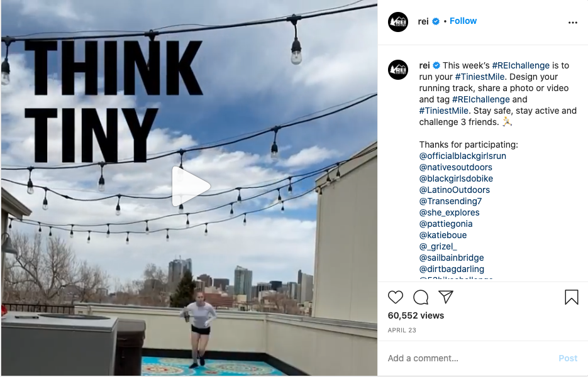588x377 pixels.
Task: Open comments via the speech bubble icon
Action: (x=421, y=297)
